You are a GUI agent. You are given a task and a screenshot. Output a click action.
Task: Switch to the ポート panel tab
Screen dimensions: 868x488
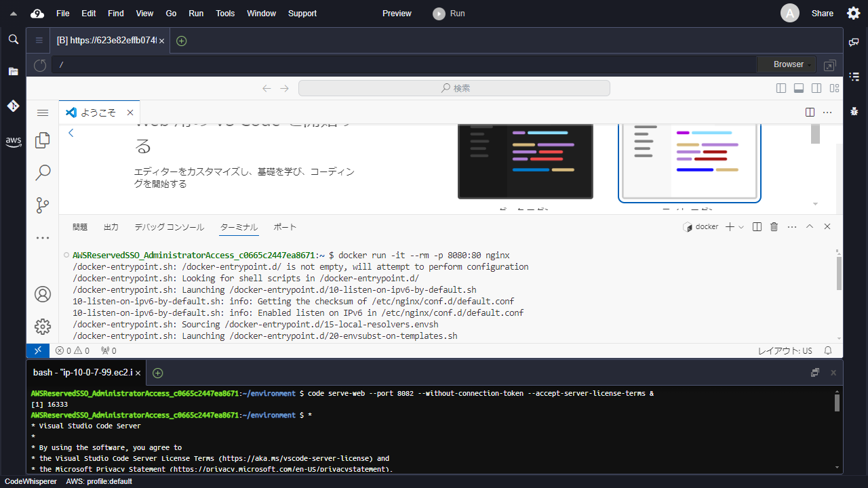click(285, 227)
